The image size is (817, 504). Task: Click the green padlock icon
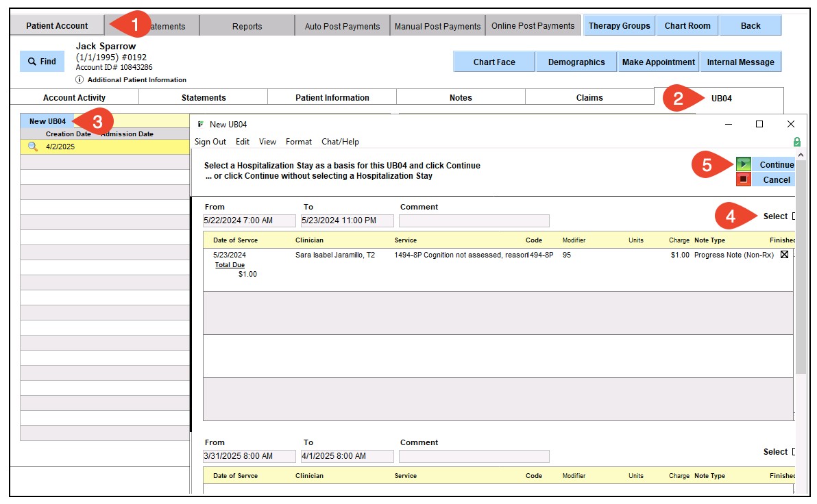(796, 142)
